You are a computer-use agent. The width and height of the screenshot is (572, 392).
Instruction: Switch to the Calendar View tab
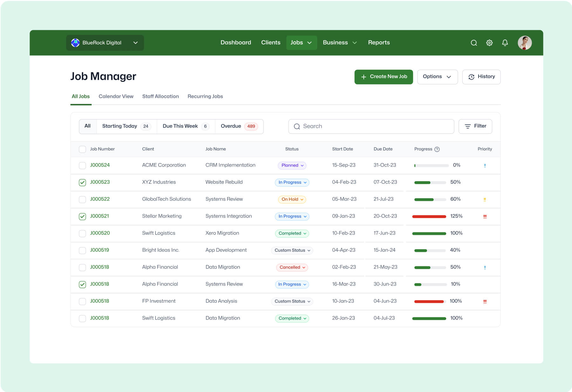click(x=116, y=96)
